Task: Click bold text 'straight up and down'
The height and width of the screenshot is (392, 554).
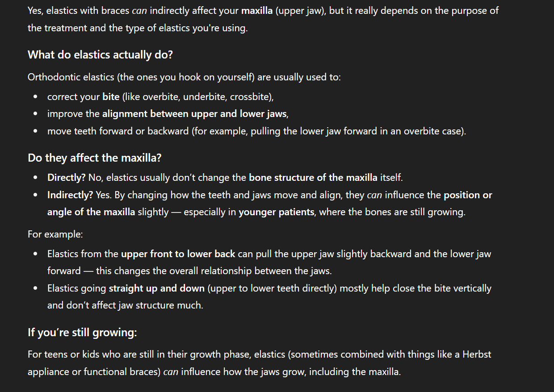Action: point(157,288)
